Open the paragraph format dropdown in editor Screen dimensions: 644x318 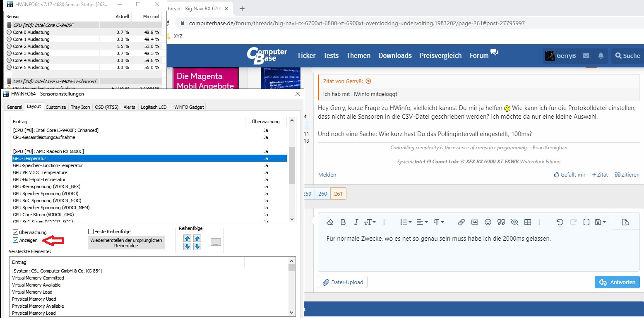439,222
